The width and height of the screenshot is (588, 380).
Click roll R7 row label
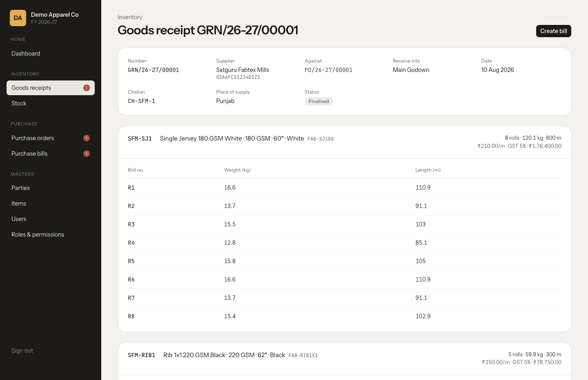[131, 298]
